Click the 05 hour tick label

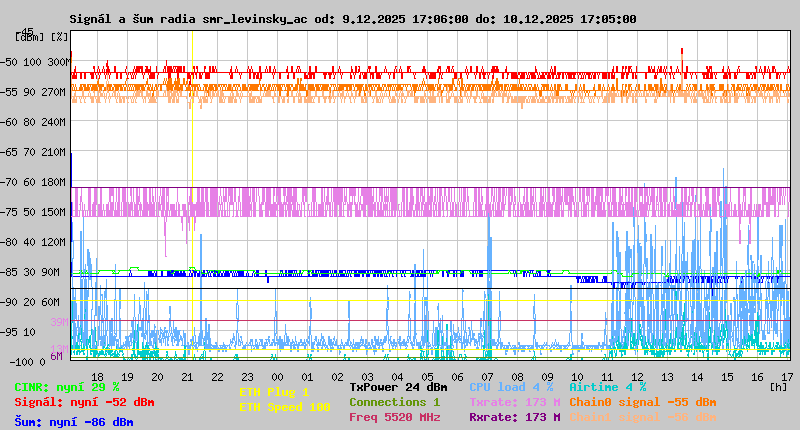428,377
